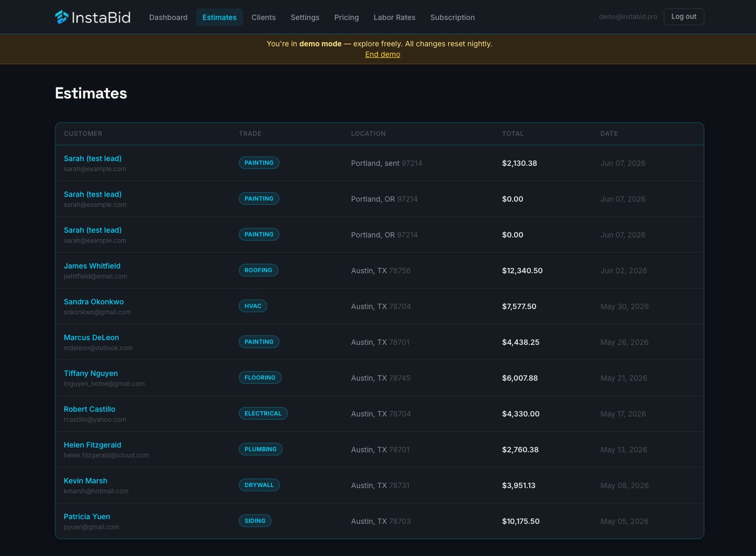
Task: Open Helen Fitzgerald's estimate
Action: click(x=92, y=445)
